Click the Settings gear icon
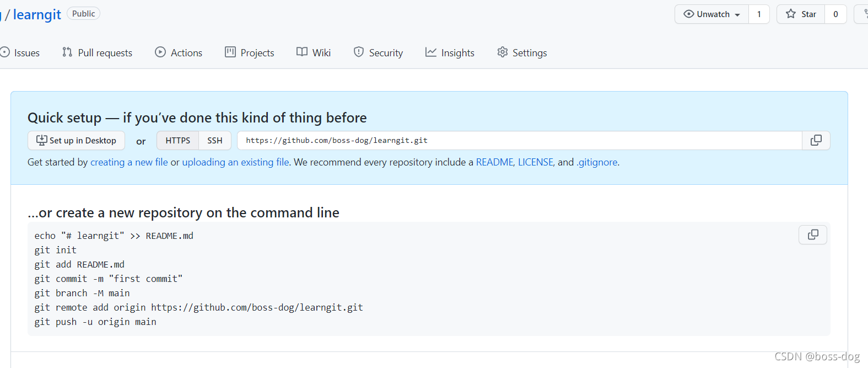Viewport: 868px width, 368px height. point(503,52)
